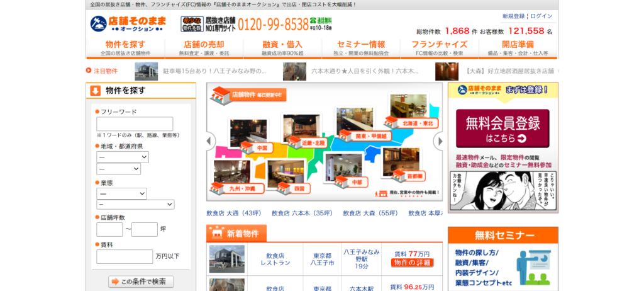Click the ログイン link

[x=541, y=16]
